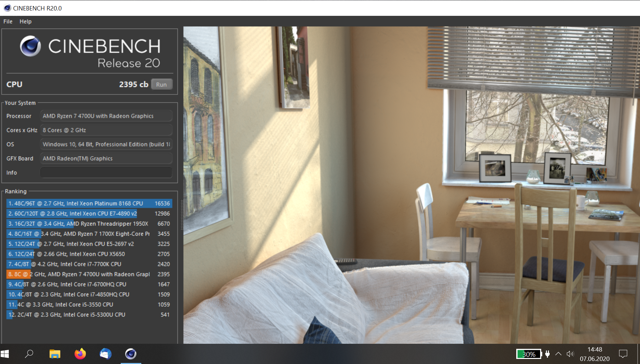Open the volume speaker control
Viewport: 640px width, 364px height.
(570, 354)
